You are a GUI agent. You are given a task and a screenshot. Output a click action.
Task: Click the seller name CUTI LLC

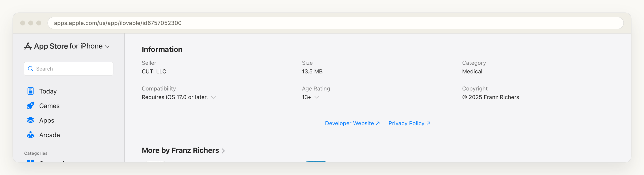154,71
